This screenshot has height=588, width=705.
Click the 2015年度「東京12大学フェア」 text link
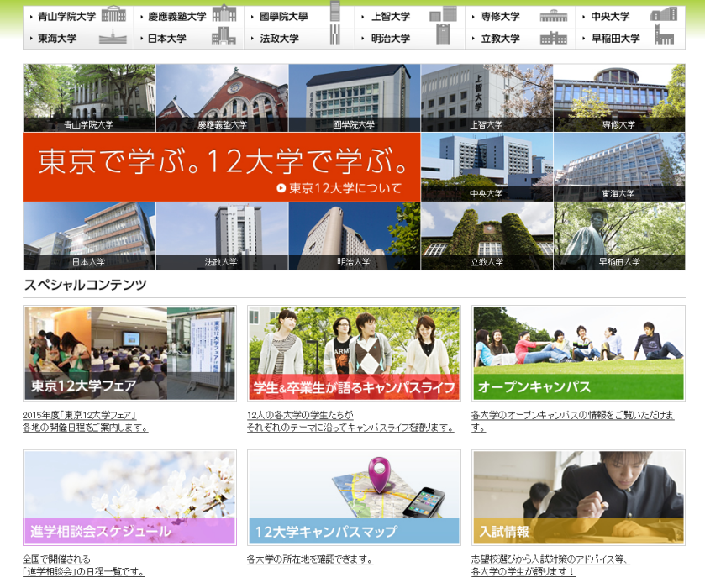pos(79,415)
